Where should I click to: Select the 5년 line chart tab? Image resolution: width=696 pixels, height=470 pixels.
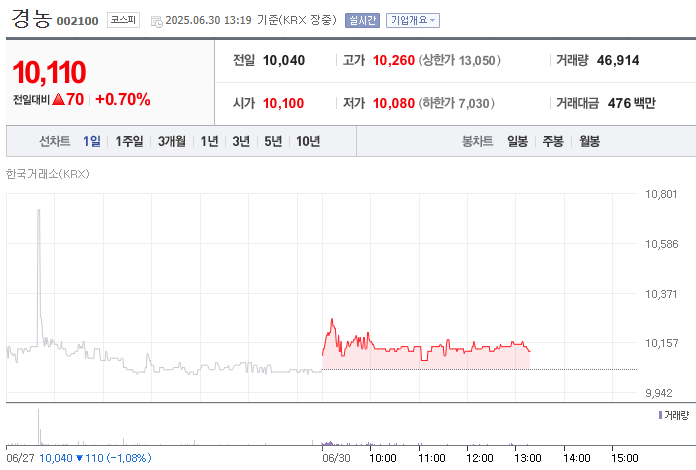point(273,141)
